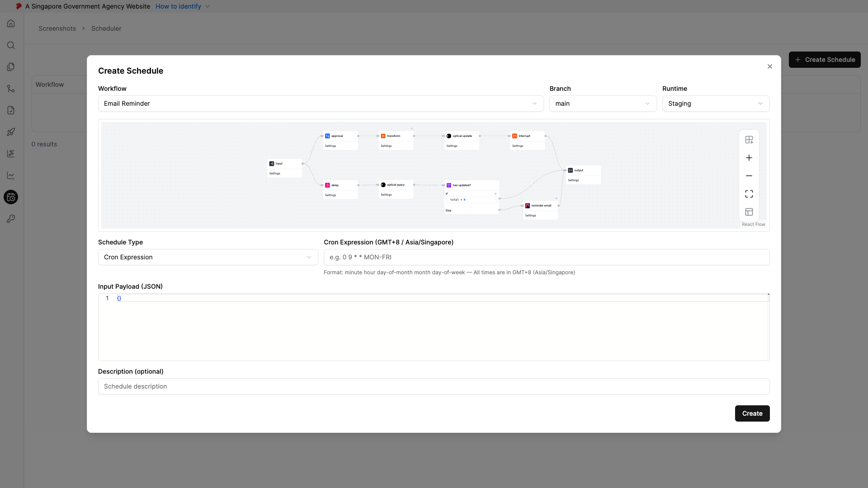The height and width of the screenshot is (488, 868).
Task: Click the Schedule description field
Action: point(434,386)
